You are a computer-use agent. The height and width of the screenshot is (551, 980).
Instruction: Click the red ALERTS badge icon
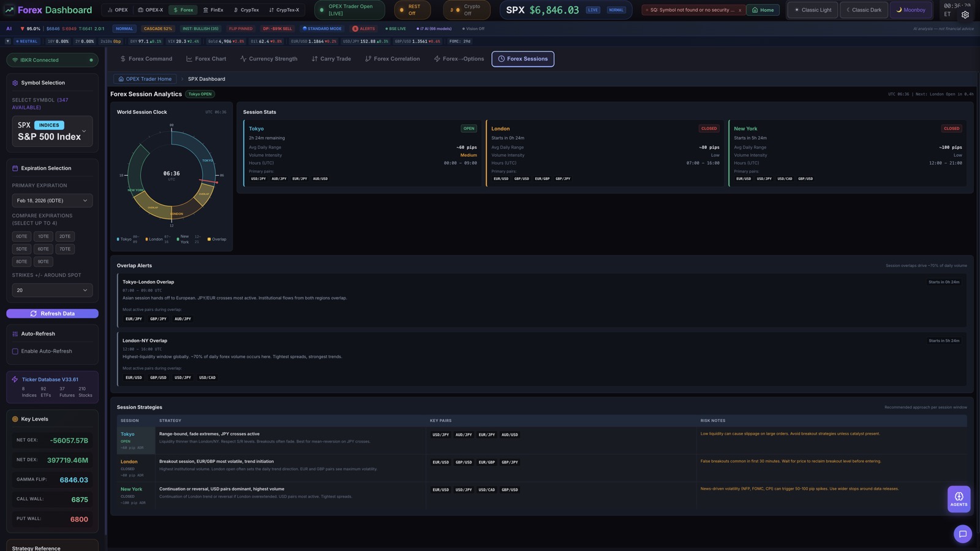click(x=355, y=29)
